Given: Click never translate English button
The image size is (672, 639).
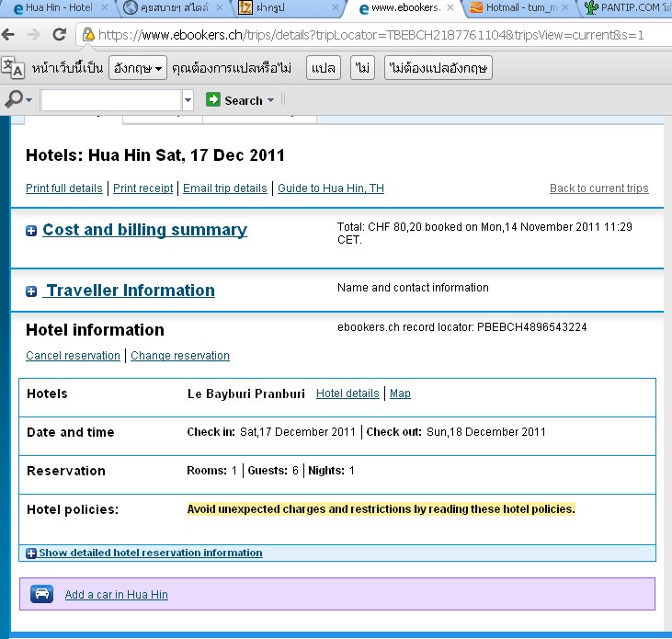Looking at the screenshot, I should pyautogui.click(x=438, y=68).
